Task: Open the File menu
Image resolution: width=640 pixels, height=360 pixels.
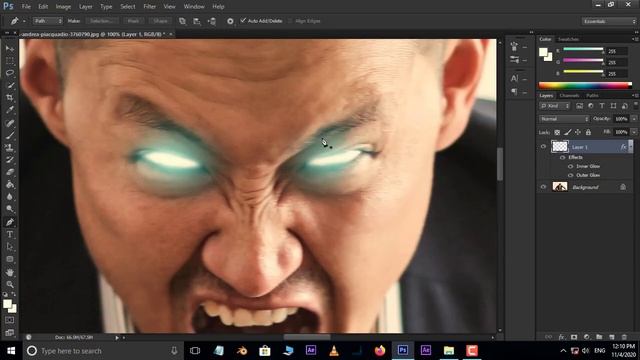Action: pos(26,7)
